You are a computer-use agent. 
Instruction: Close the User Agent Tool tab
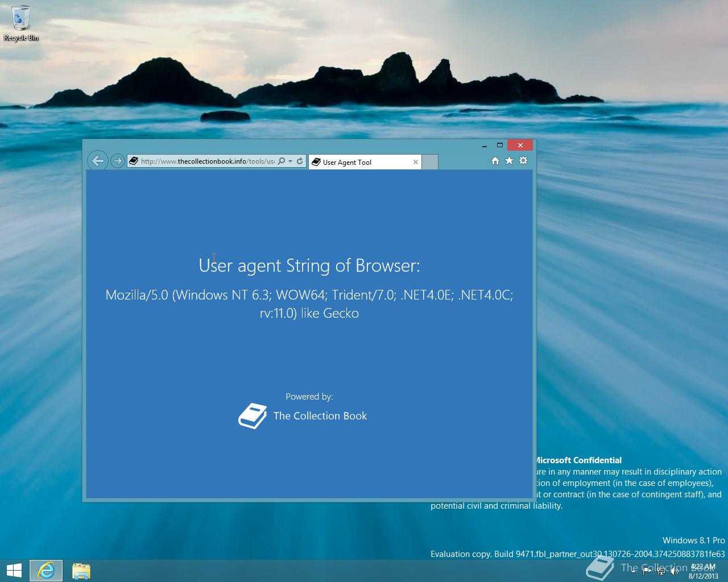(x=416, y=162)
